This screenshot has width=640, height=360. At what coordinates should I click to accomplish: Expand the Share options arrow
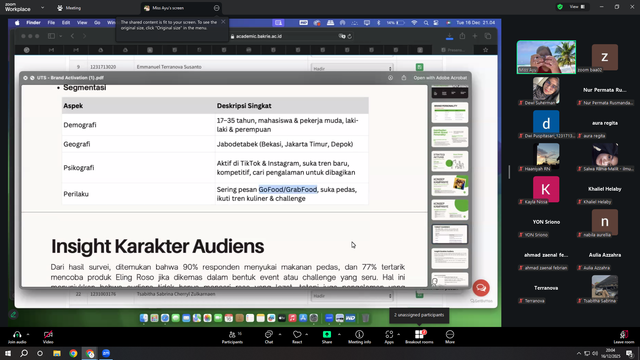(x=339, y=334)
